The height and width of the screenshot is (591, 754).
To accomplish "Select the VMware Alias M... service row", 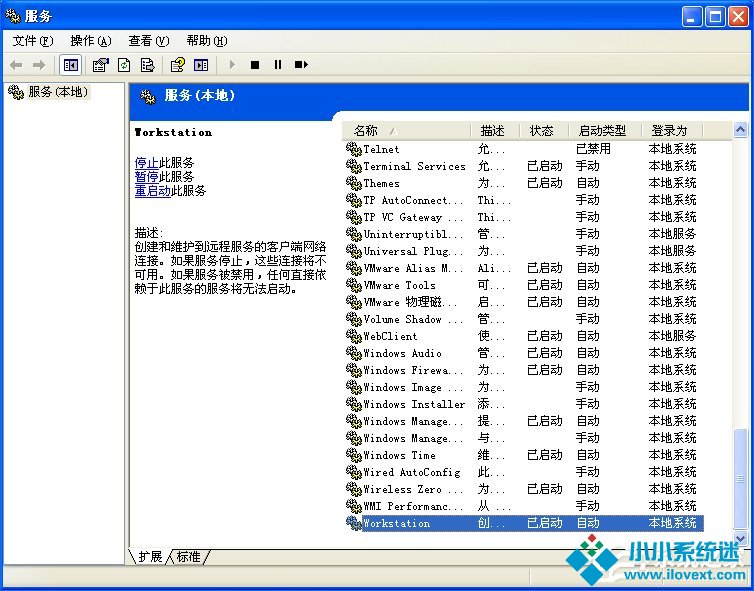I will [x=524, y=268].
